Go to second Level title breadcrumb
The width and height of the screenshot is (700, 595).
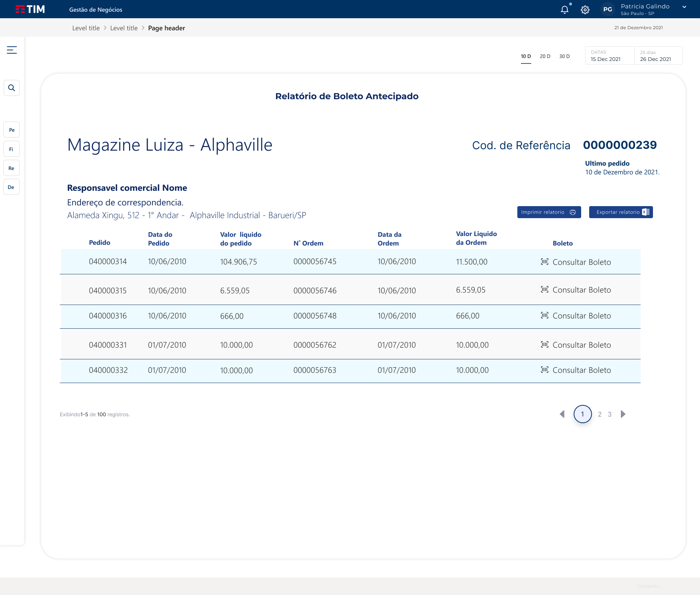point(124,28)
